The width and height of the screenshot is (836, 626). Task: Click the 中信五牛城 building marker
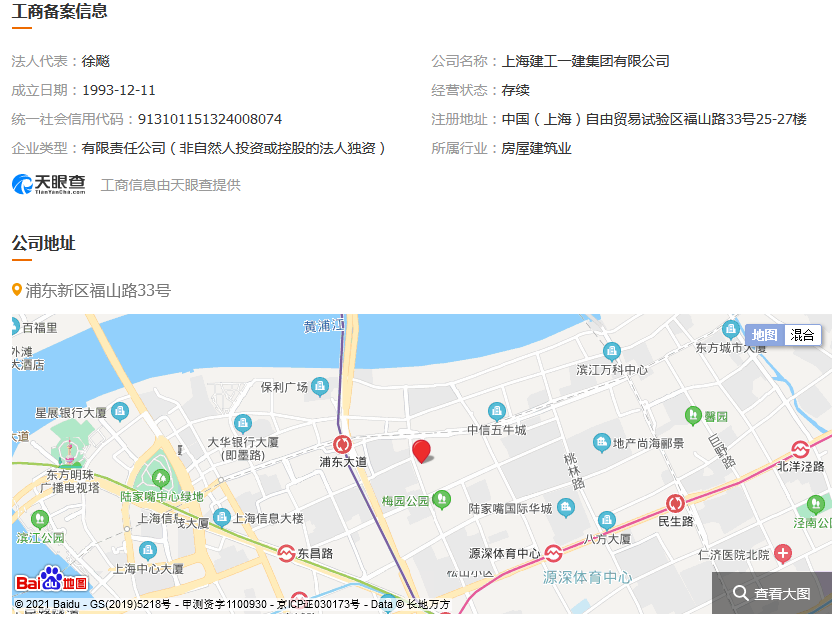(497, 412)
